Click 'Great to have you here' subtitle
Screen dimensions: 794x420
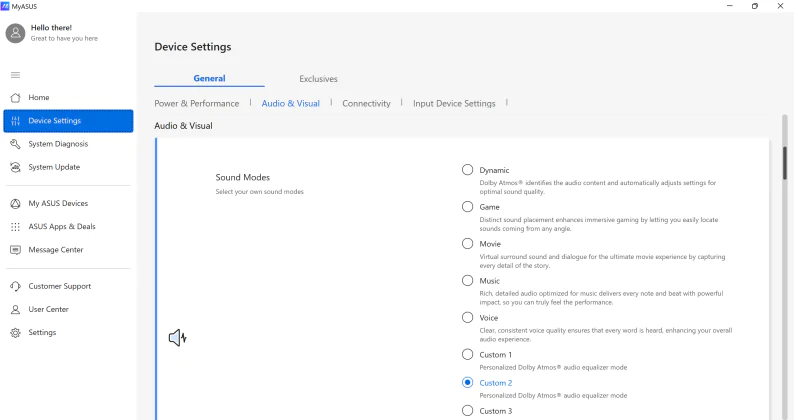point(64,39)
